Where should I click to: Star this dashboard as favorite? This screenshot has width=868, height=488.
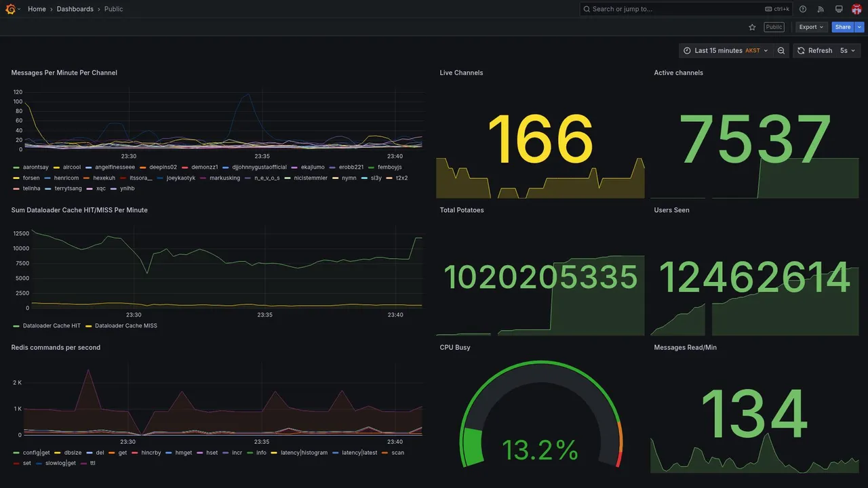click(752, 27)
